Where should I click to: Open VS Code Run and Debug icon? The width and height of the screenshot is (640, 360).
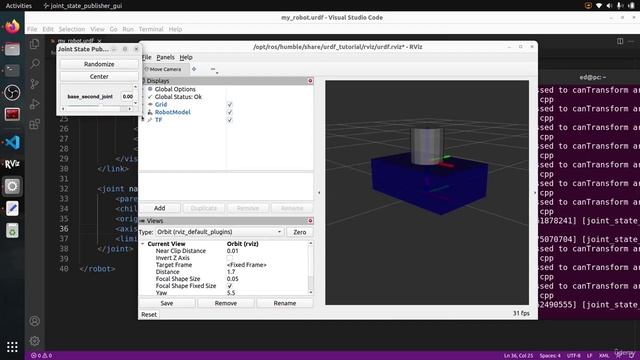tap(35, 104)
